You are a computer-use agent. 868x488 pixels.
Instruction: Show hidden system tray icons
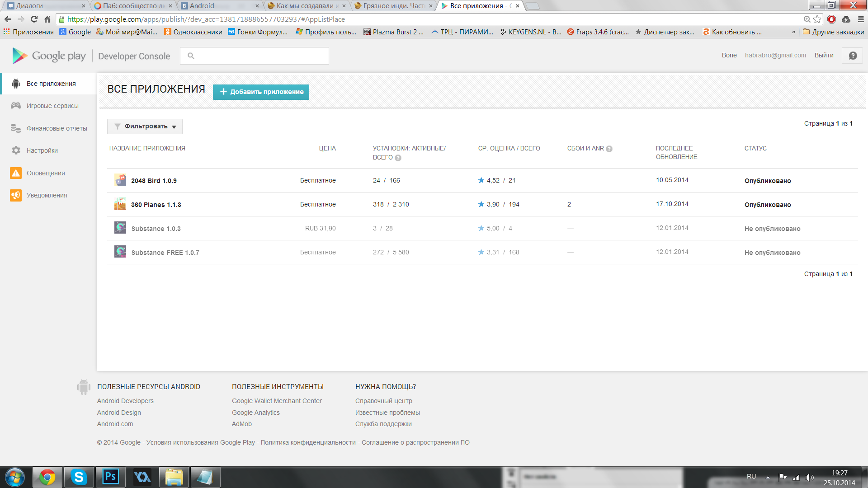point(768,477)
